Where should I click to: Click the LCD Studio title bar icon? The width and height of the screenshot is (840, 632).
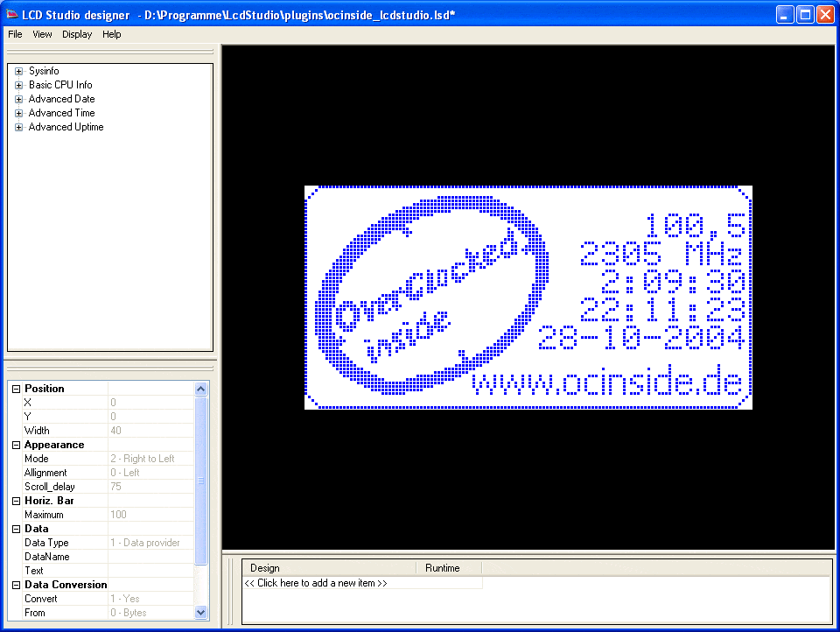coord(11,15)
